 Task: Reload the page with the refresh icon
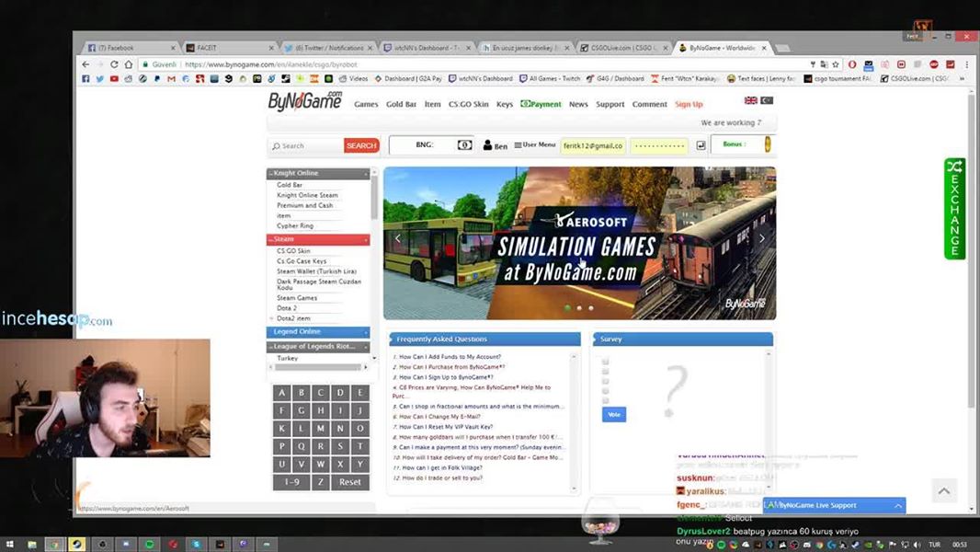(114, 64)
